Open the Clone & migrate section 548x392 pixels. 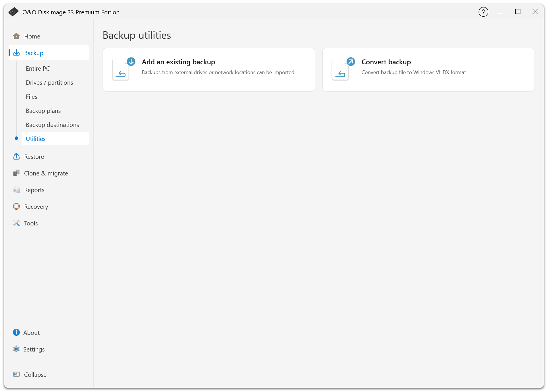[49, 173]
